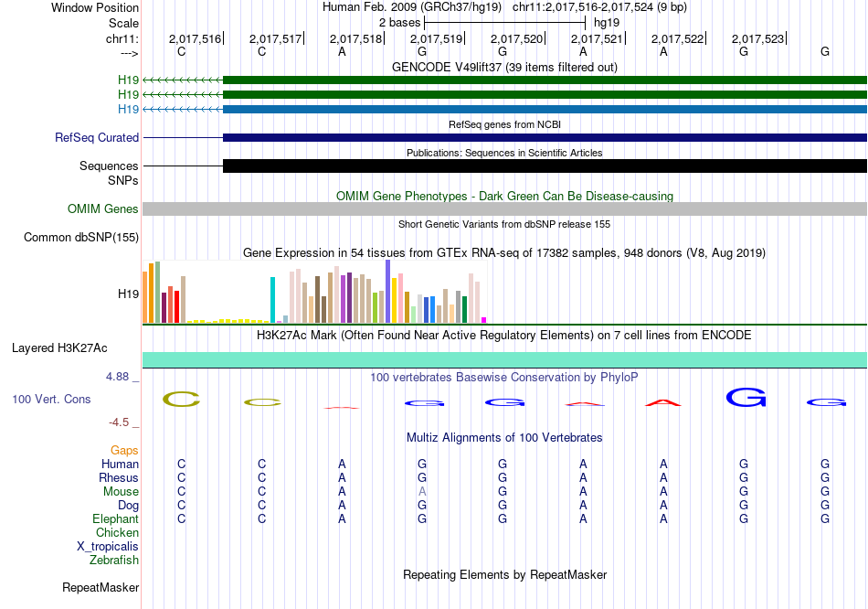Open the H3K27Ac Mark track title
The width and height of the screenshot is (868, 609).
pyautogui.click(x=503, y=336)
